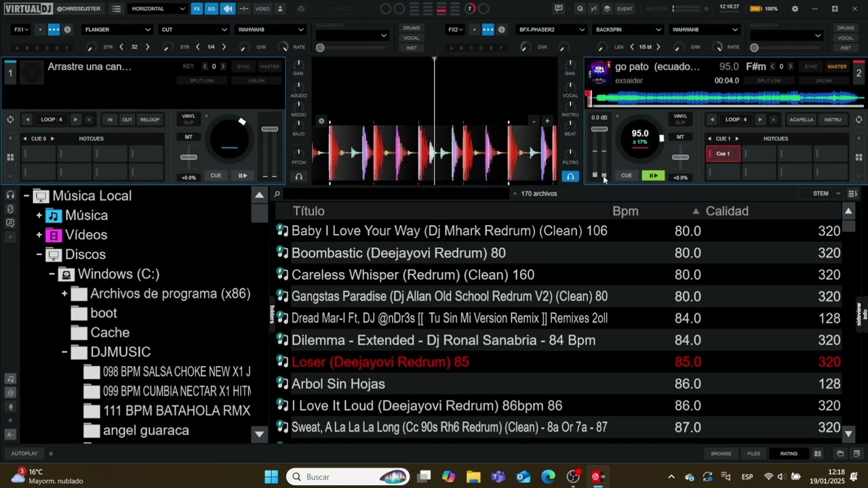Viewport: 868px width, 488px height.
Task: Click the crossfader layout icon in top bar
Action: coord(243,9)
